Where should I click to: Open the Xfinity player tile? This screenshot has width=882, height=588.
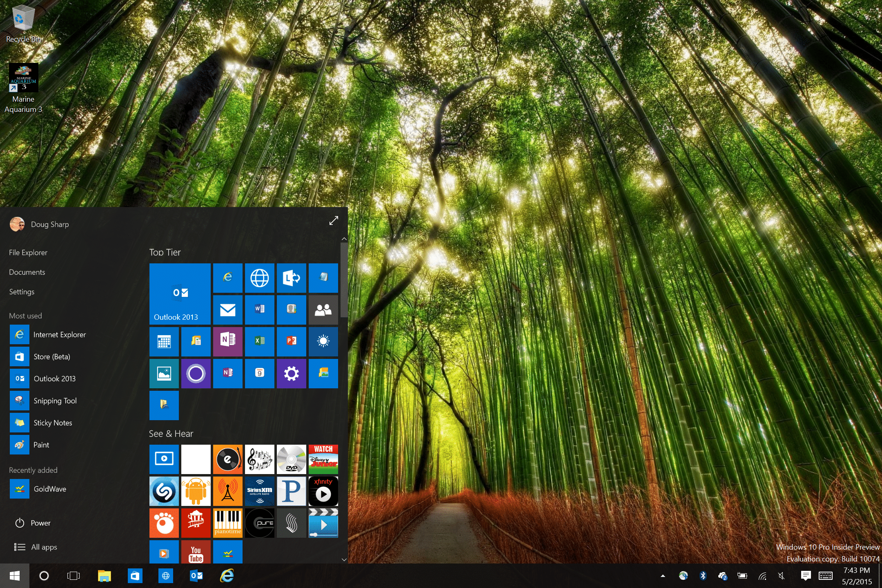pos(323,491)
